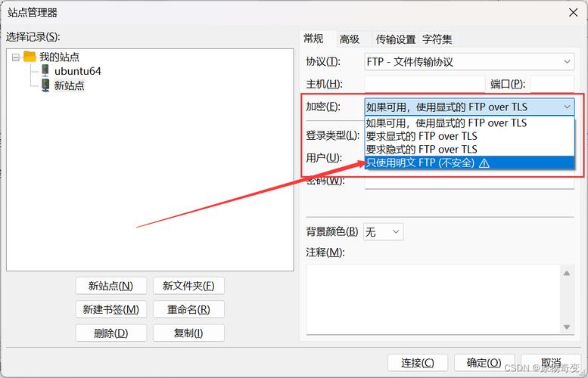Viewport: 588px width, 378px height.
Task: Click the 删除(D) button
Action: [111, 333]
